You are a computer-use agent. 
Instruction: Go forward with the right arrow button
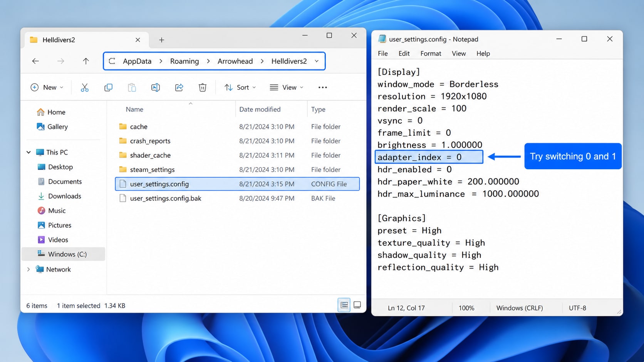(60, 61)
